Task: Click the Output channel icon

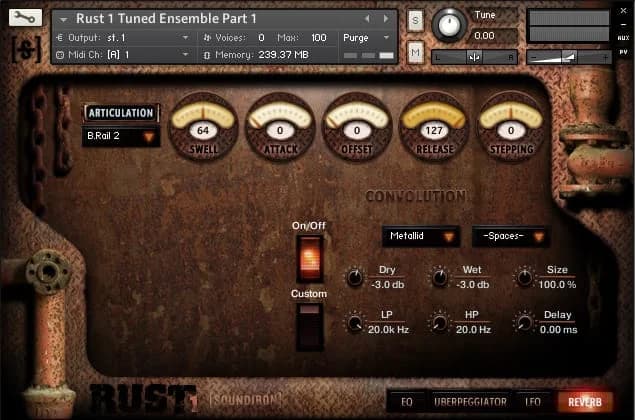Action: click(60, 38)
